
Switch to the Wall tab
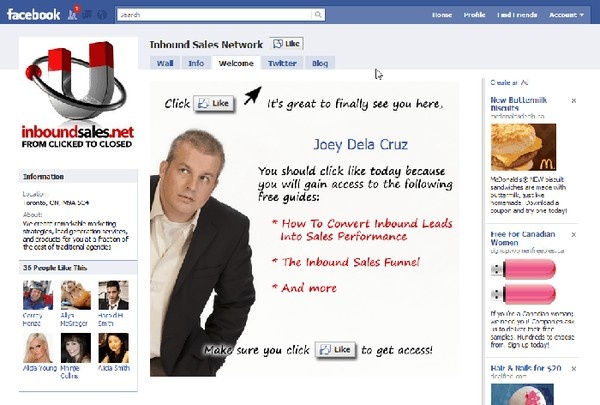pyautogui.click(x=165, y=63)
